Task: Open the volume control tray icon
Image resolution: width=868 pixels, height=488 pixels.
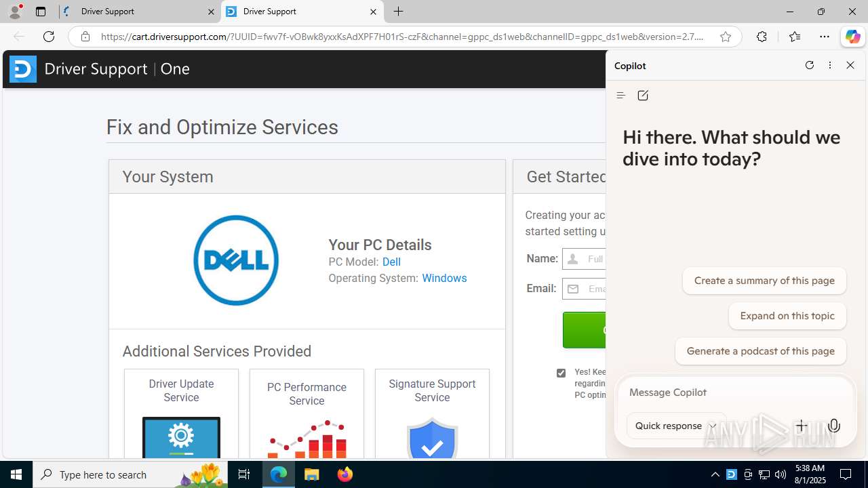Action: [x=781, y=474]
